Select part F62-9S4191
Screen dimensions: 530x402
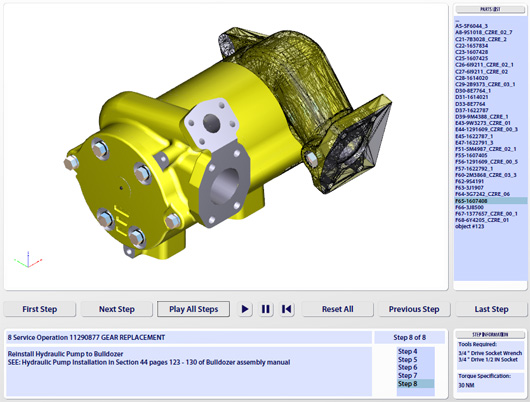[469, 182]
